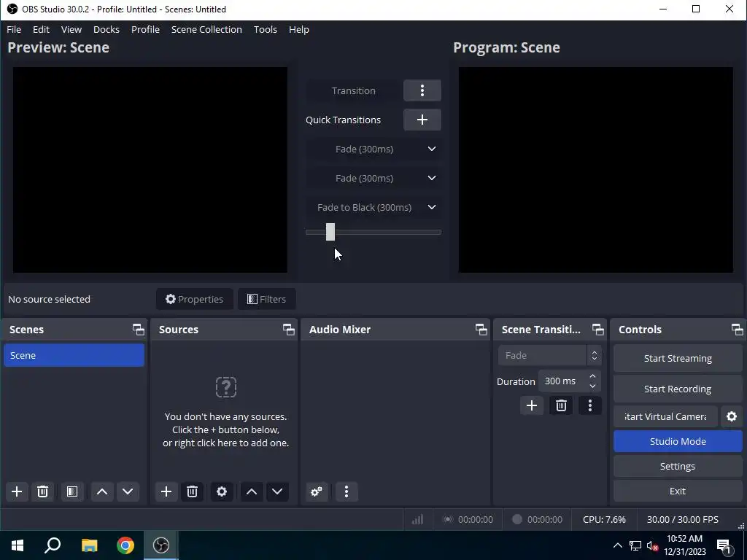Open scene filters icon in Scenes toolbar
The height and width of the screenshot is (560, 747).
[x=72, y=491]
